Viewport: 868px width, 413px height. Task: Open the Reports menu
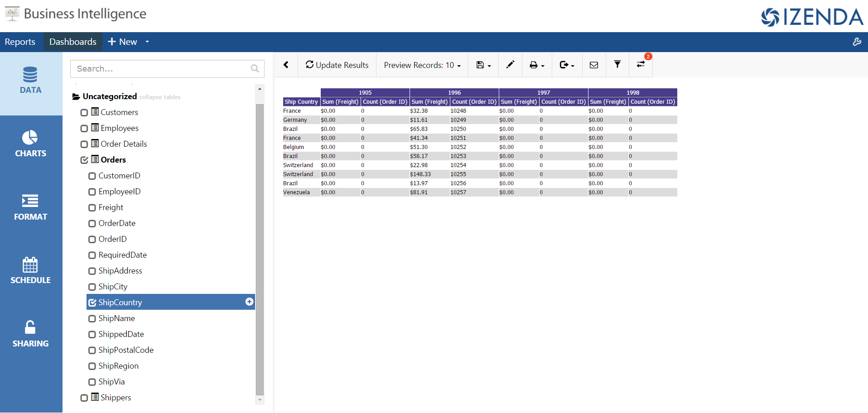coord(20,42)
